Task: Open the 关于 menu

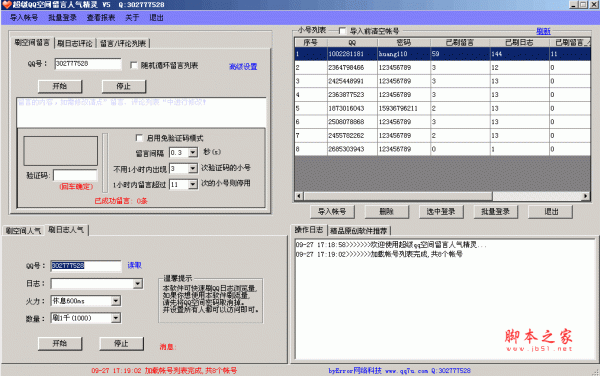Action: point(132,18)
